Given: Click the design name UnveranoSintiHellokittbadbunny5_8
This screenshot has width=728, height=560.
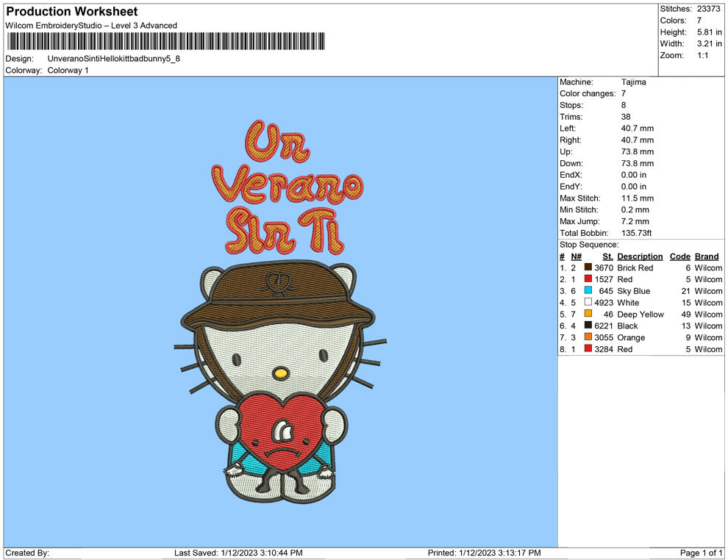Looking at the screenshot, I should click(x=114, y=59).
